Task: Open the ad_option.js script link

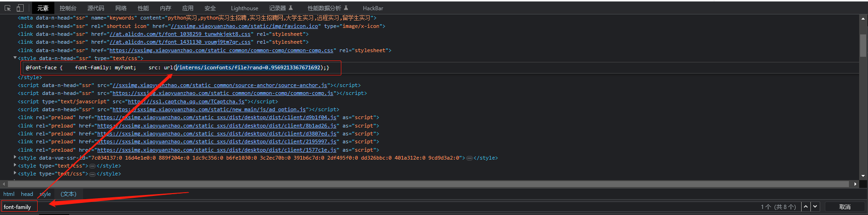Action: [209, 109]
